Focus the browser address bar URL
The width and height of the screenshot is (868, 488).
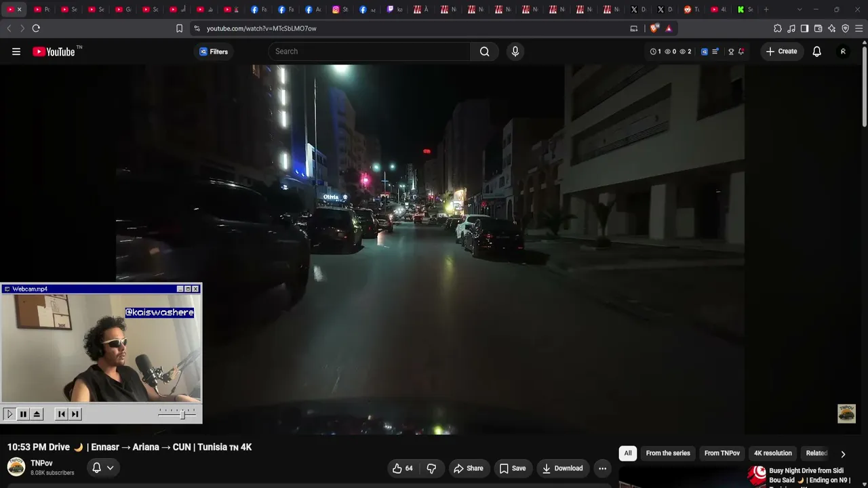pos(261,28)
